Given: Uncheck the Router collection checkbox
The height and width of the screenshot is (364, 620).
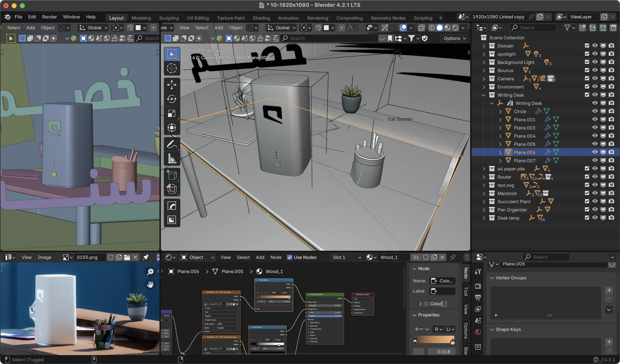Looking at the screenshot, I should pos(587,177).
